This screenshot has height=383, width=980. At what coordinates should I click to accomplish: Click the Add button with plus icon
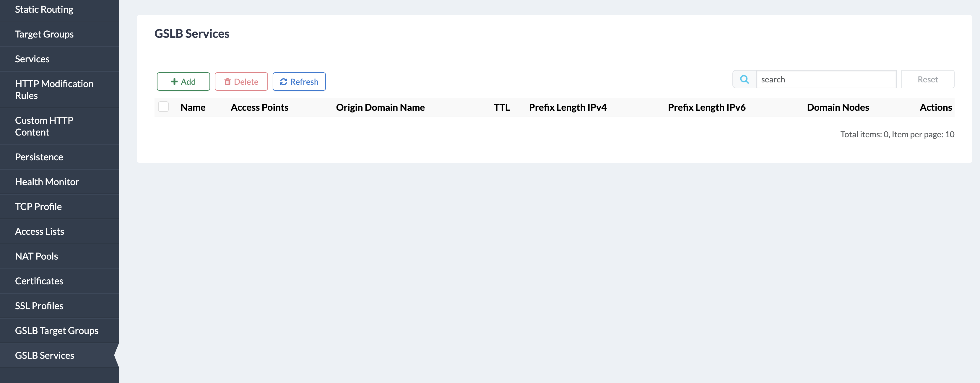(183, 82)
